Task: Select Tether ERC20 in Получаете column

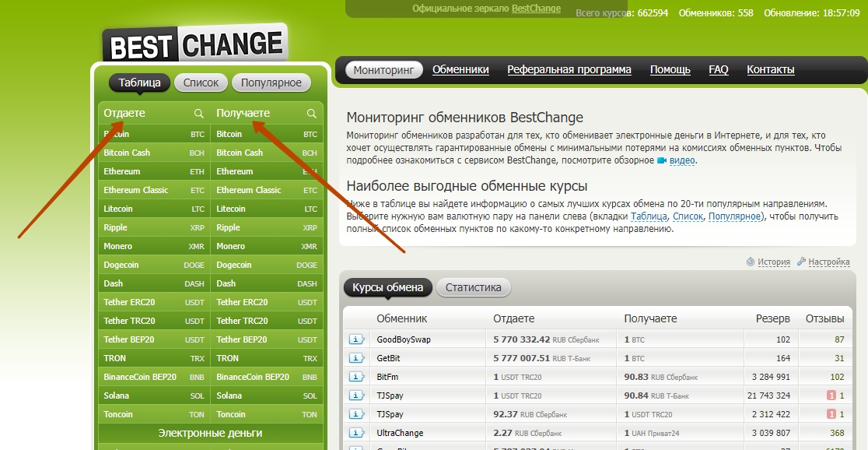Action: coord(267,303)
